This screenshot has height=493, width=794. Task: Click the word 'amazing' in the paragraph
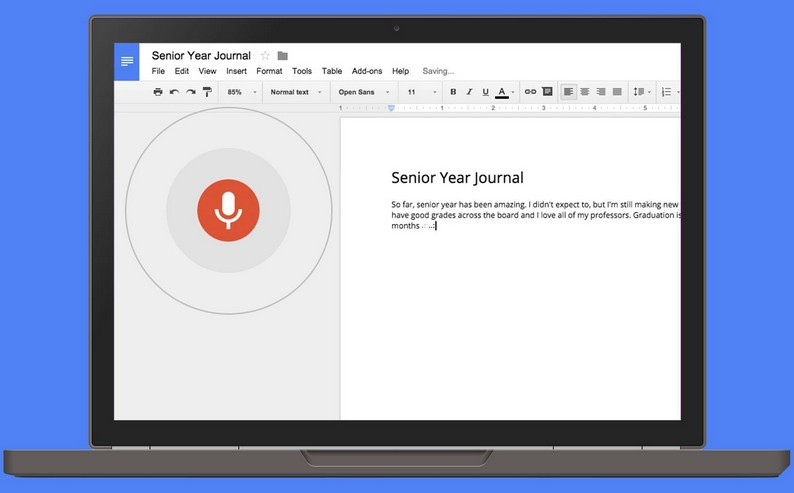(509, 204)
